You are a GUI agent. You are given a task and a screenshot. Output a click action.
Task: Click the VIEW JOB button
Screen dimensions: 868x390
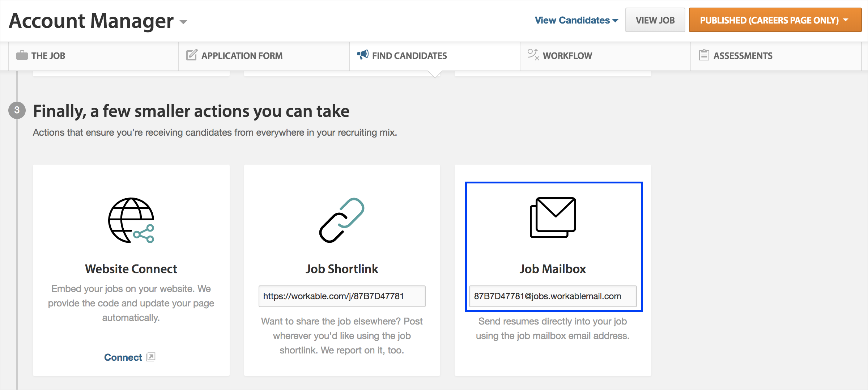[655, 20]
